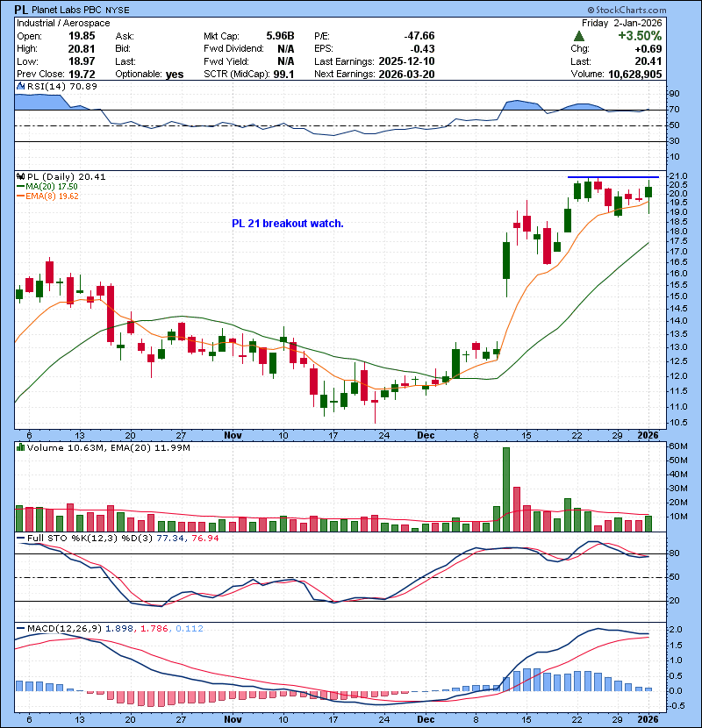702x728 pixels.
Task: Click the EMA(8) orange legend line
Action: click(20, 196)
